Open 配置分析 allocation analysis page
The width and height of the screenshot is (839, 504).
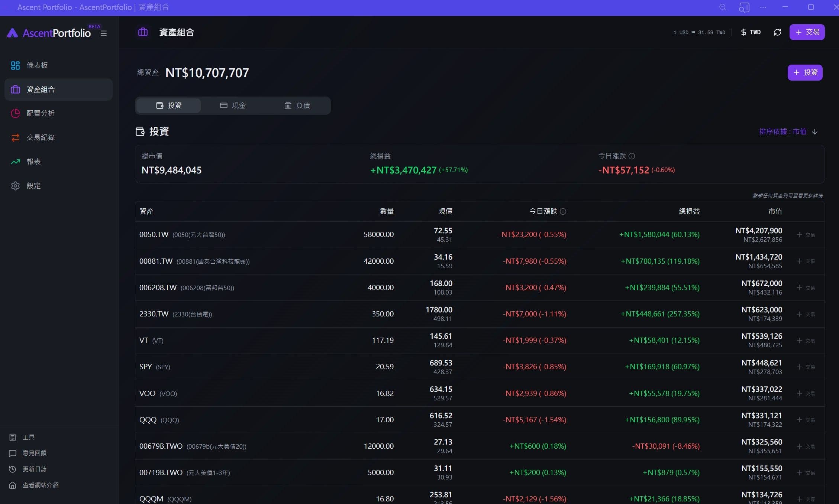[58, 113]
